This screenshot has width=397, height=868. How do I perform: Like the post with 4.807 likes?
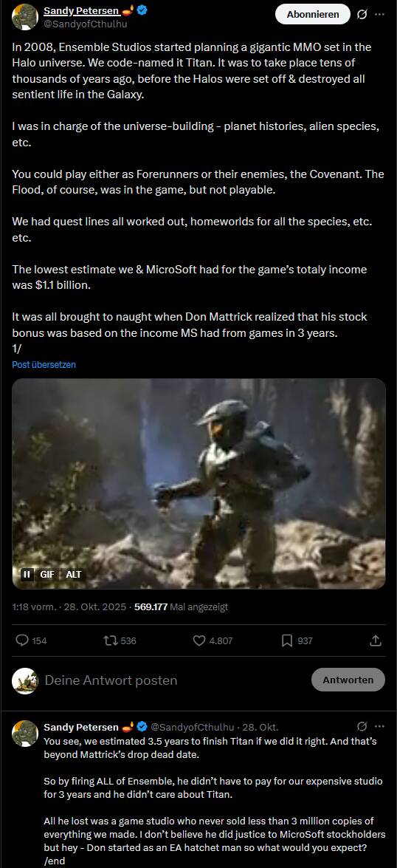click(213, 640)
